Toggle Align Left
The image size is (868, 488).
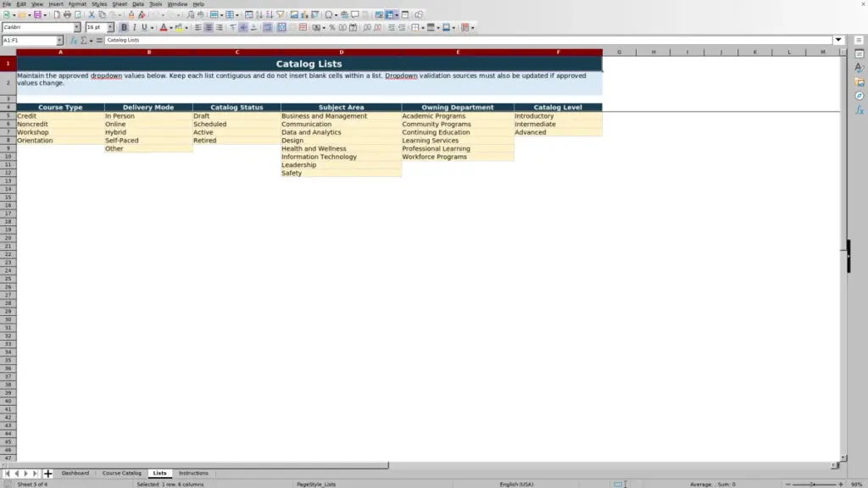click(198, 28)
